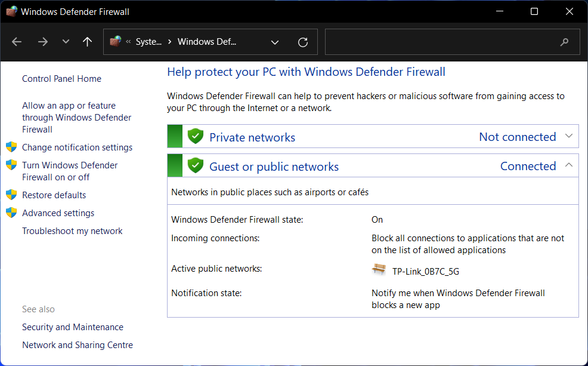588x366 pixels.
Task: Open Troubleshoot my network
Action: pyautogui.click(x=72, y=231)
